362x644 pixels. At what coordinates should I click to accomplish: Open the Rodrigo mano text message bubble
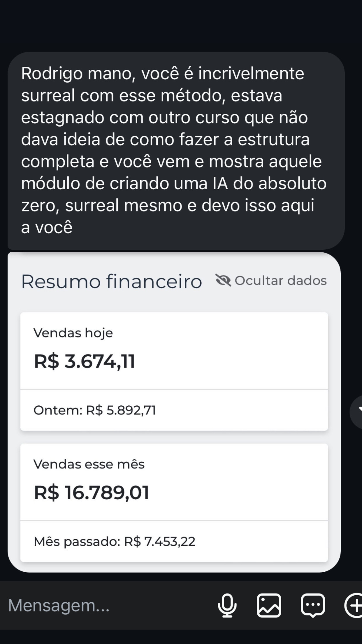click(176, 150)
